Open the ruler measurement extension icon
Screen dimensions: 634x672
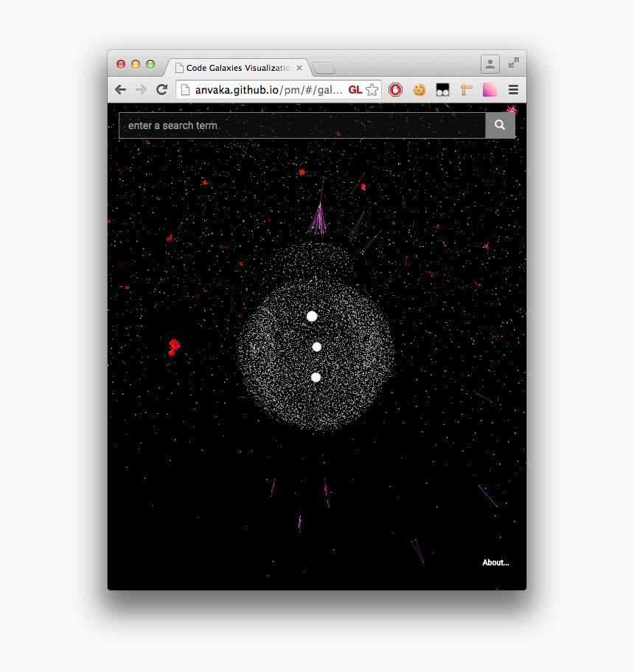coord(466,89)
